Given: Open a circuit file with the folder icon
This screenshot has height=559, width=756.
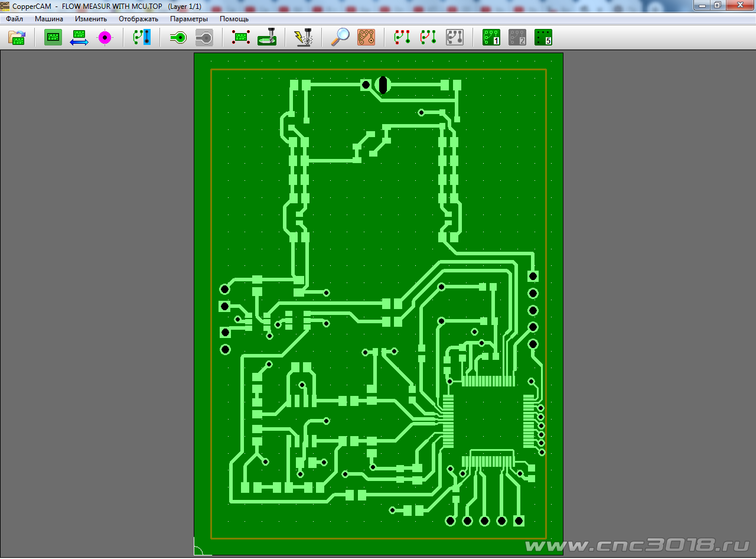Looking at the screenshot, I should coord(17,38).
